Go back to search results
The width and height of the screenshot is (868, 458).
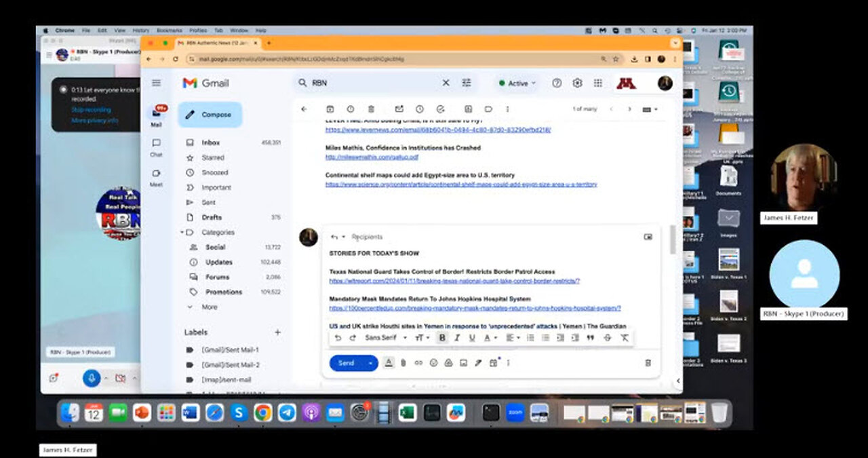[x=304, y=109]
